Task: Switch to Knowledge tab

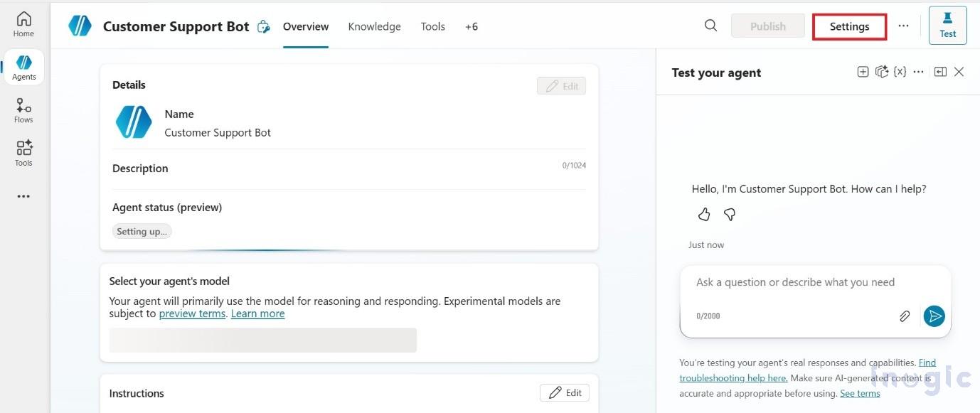Action: 374,26
